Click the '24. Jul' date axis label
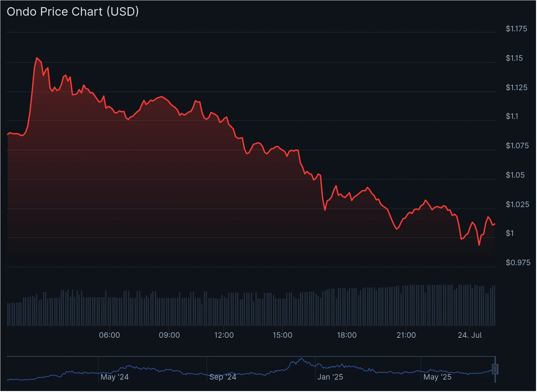Image resolution: width=537 pixels, height=392 pixels. point(470,335)
